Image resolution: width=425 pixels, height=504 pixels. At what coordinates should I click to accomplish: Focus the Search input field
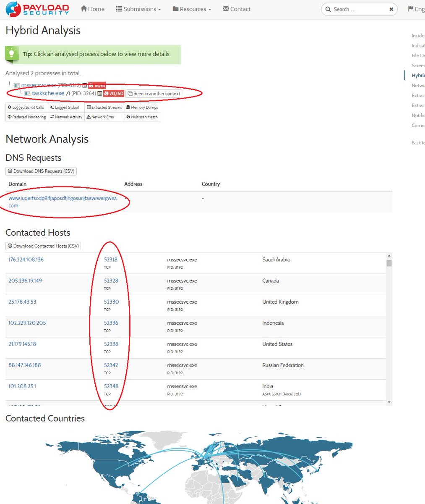point(360,9)
